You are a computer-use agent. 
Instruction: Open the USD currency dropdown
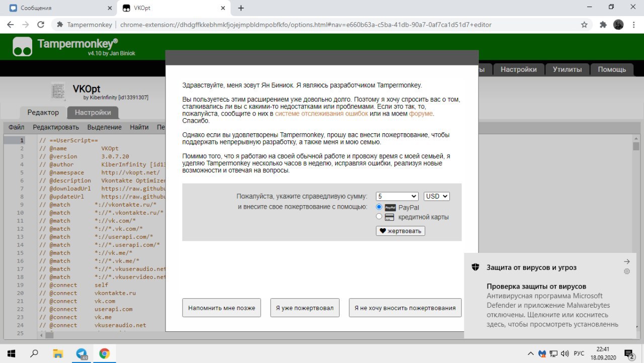pyautogui.click(x=437, y=196)
